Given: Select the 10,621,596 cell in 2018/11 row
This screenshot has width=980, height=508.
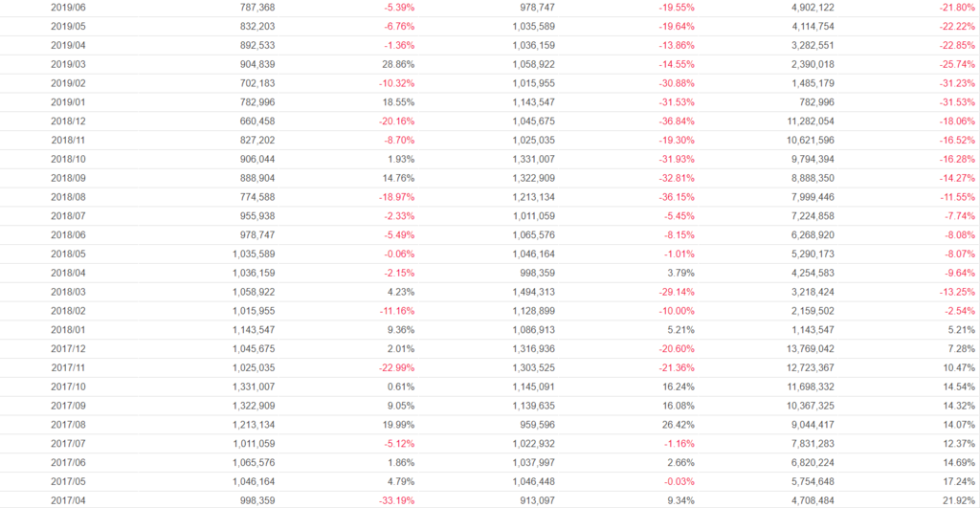Looking at the screenshot, I should pos(808,141).
